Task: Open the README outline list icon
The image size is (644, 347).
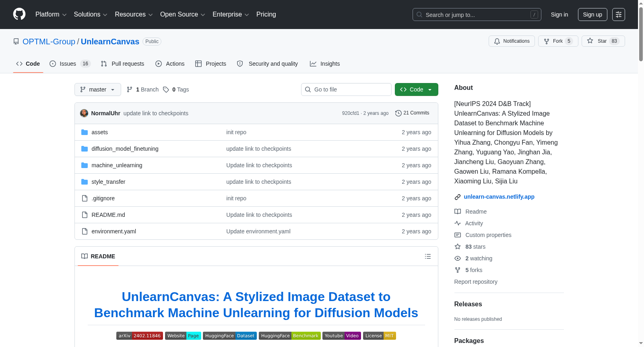Action: [x=428, y=256]
